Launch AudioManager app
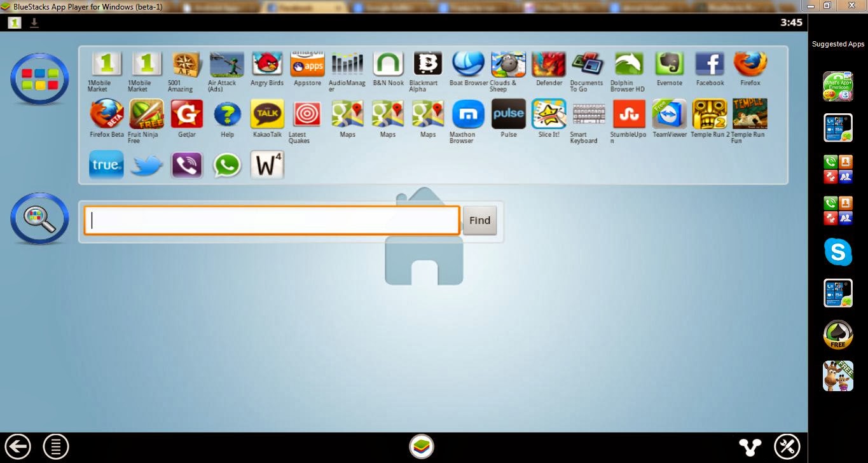 coord(347,66)
